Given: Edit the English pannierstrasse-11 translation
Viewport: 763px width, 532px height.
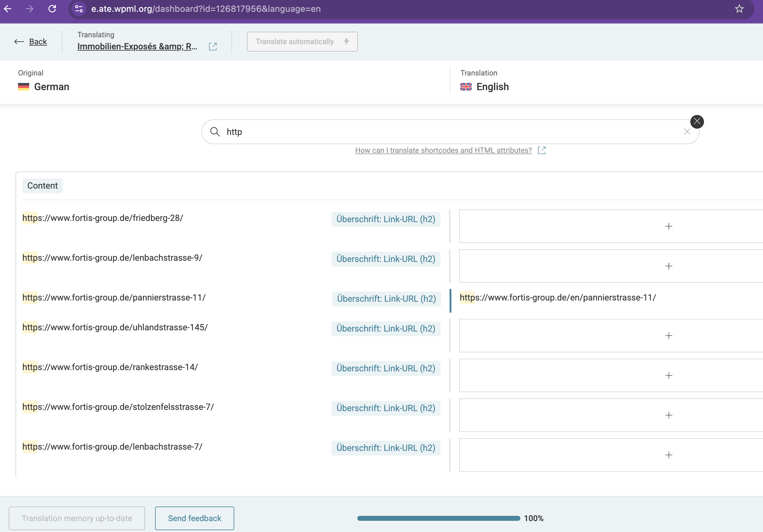Looking at the screenshot, I should click(558, 298).
